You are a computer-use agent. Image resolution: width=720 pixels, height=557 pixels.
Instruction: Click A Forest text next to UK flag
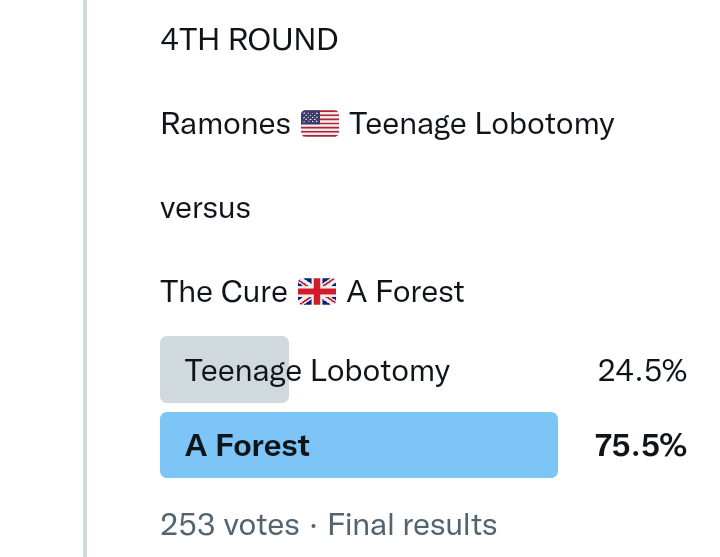pos(405,292)
